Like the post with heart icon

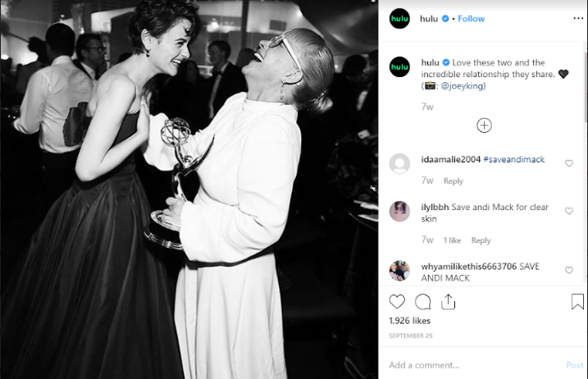397,302
